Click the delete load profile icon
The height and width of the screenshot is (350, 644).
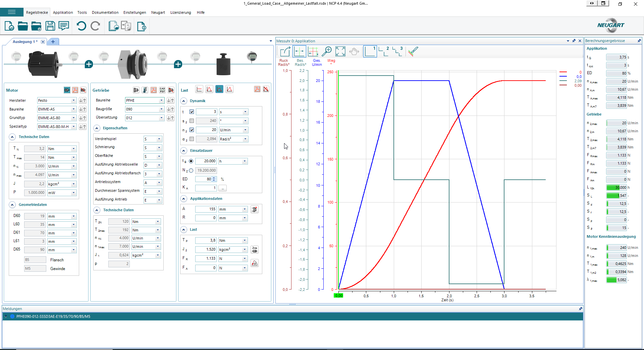[x=266, y=89]
